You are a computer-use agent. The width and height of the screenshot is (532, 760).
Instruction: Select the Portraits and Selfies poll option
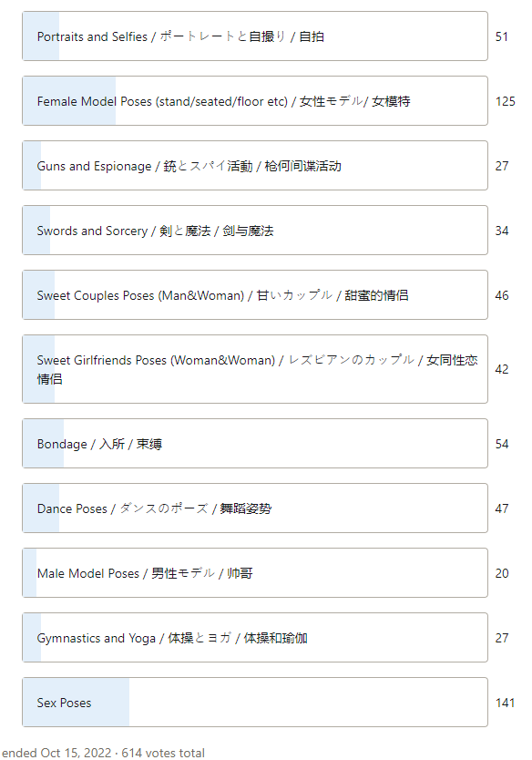click(255, 36)
